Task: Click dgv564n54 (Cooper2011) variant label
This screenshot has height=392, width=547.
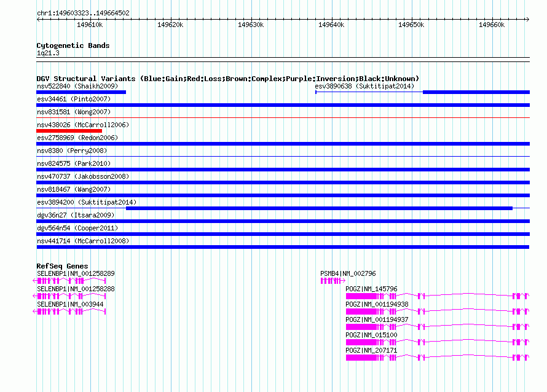Action: pos(77,228)
